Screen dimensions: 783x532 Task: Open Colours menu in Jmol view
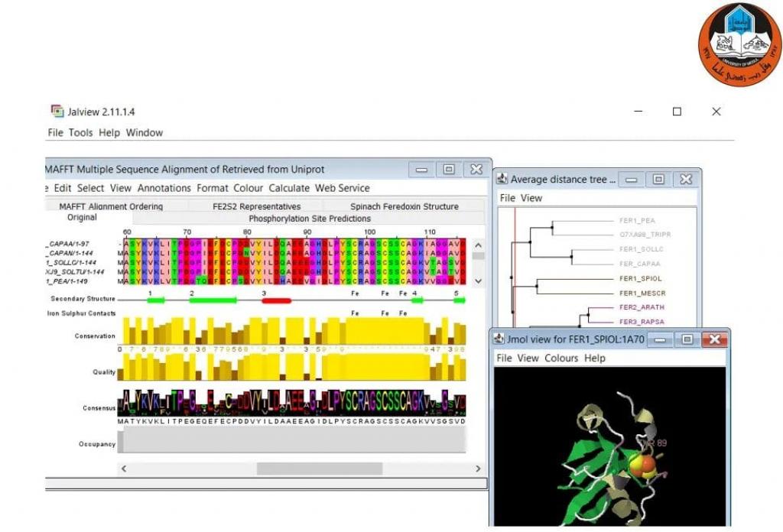(x=561, y=358)
